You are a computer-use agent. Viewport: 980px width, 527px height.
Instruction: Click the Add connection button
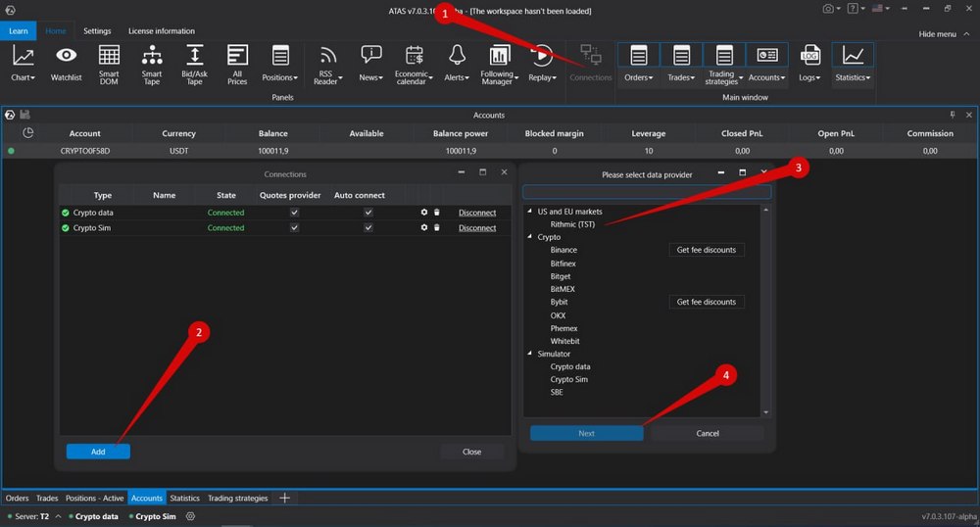(98, 452)
